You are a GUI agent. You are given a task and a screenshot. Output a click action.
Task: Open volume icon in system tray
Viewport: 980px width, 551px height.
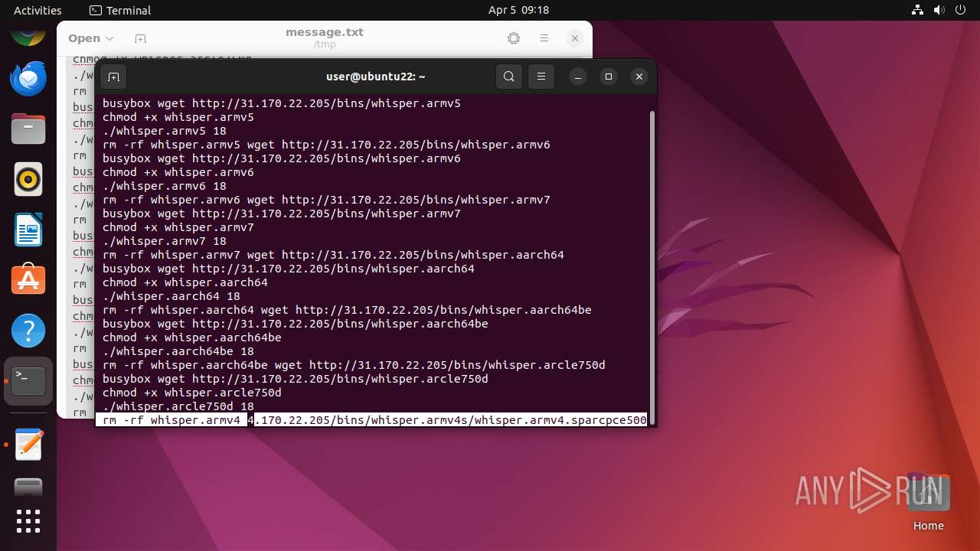pos(939,10)
